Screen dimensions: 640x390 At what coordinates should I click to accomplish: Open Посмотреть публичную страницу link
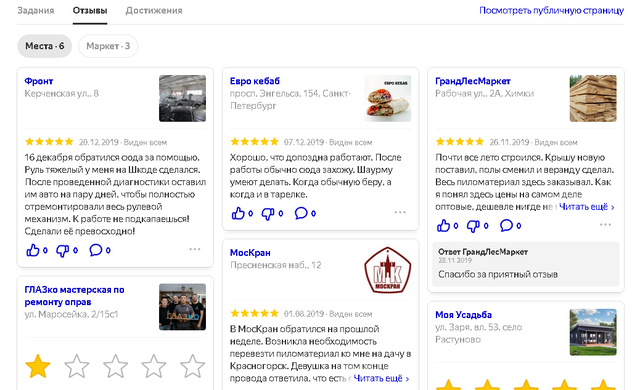(x=551, y=11)
